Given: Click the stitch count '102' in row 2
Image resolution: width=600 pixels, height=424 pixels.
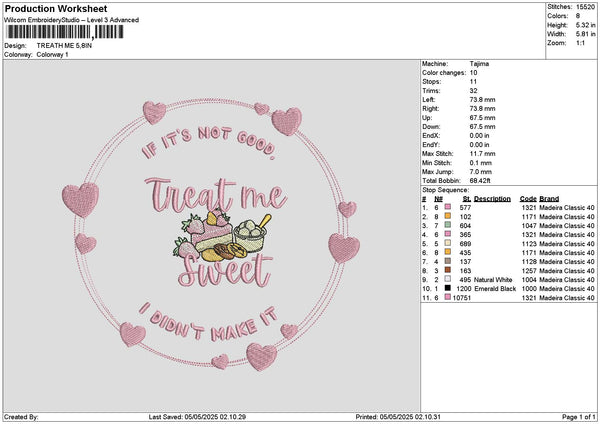Looking at the screenshot, I should click(x=465, y=217).
